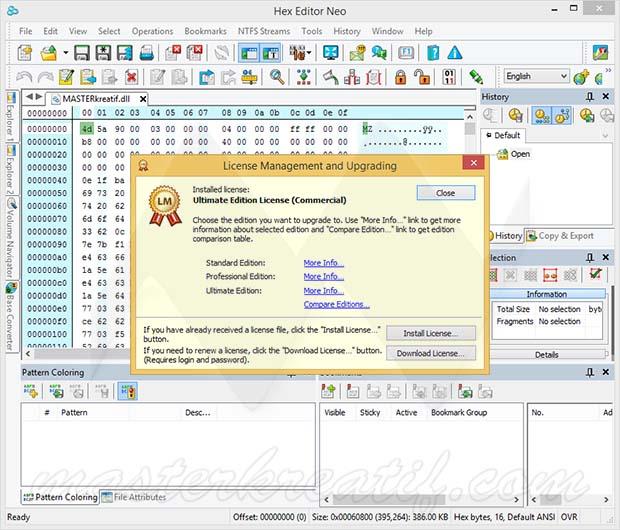Click the blue warning triangle About icon

(x=455, y=53)
